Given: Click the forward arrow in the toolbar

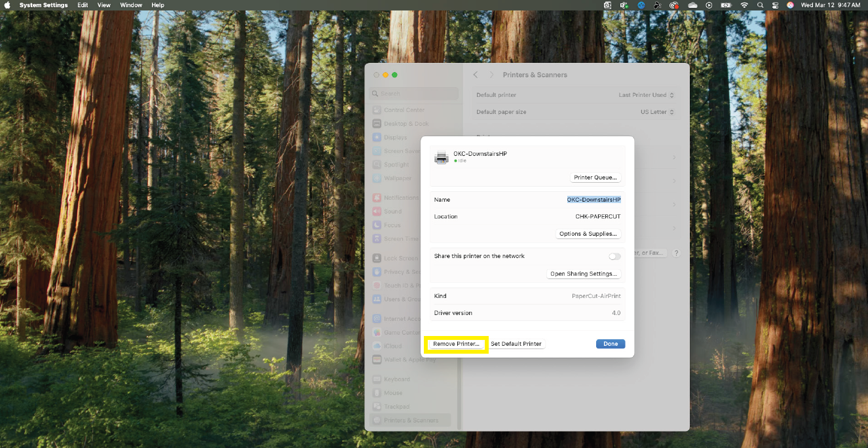Looking at the screenshot, I should click(x=491, y=75).
